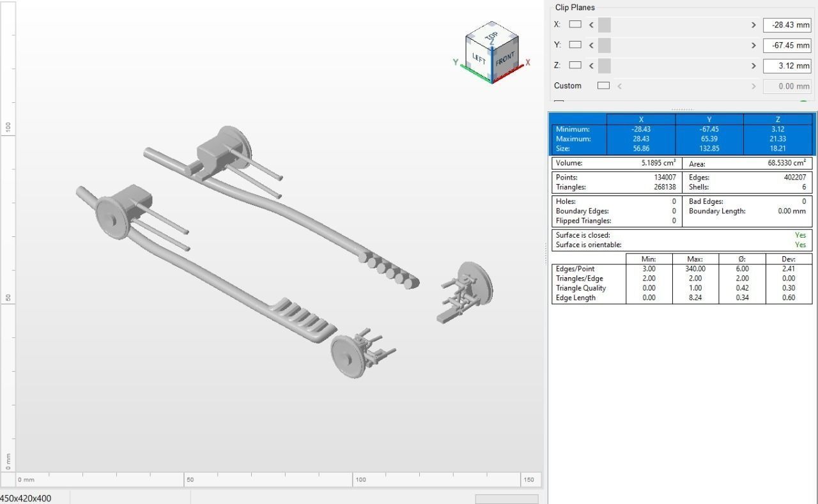Click the Volume value 5.1895 cm³
This screenshot has height=504, width=818.
pyautogui.click(x=658, y=163)
